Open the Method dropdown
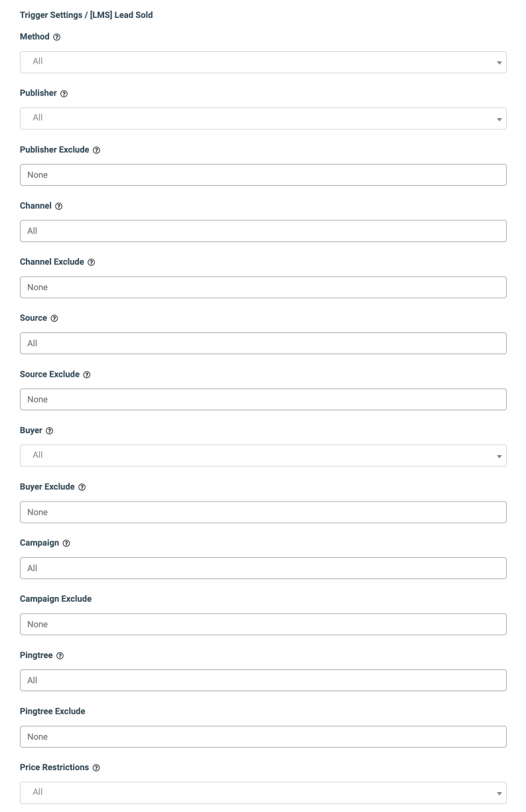Viewport: 526px width, 812px height. 263,62
